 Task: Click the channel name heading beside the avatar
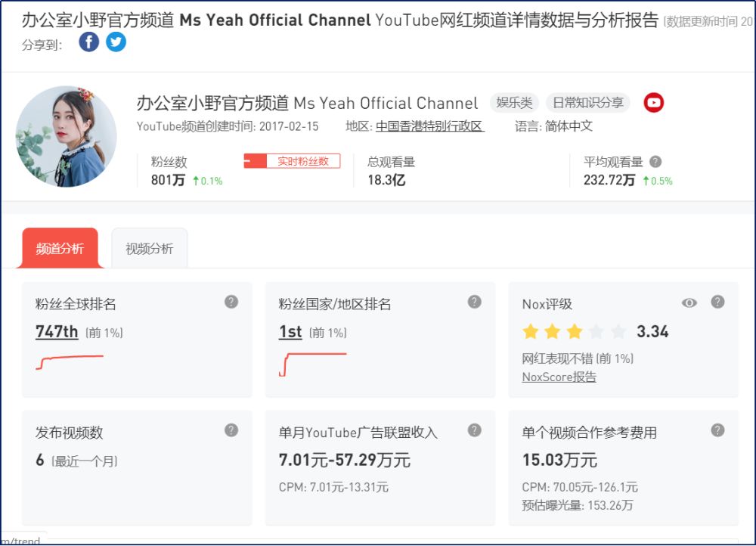[x=307, y=103]
